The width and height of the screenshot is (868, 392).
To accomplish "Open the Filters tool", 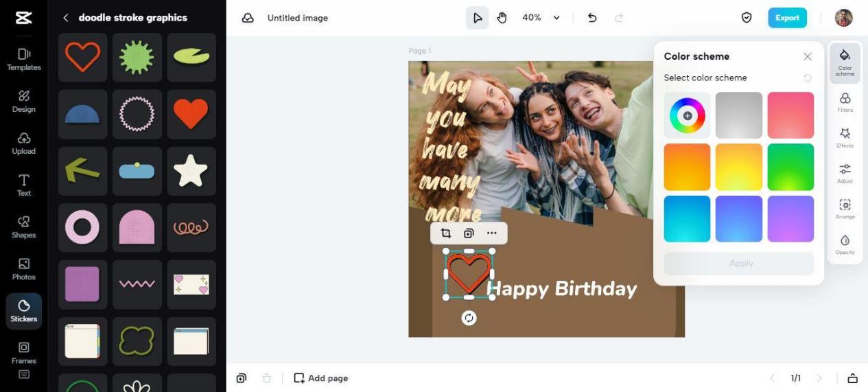I will [x=845, y=102].
